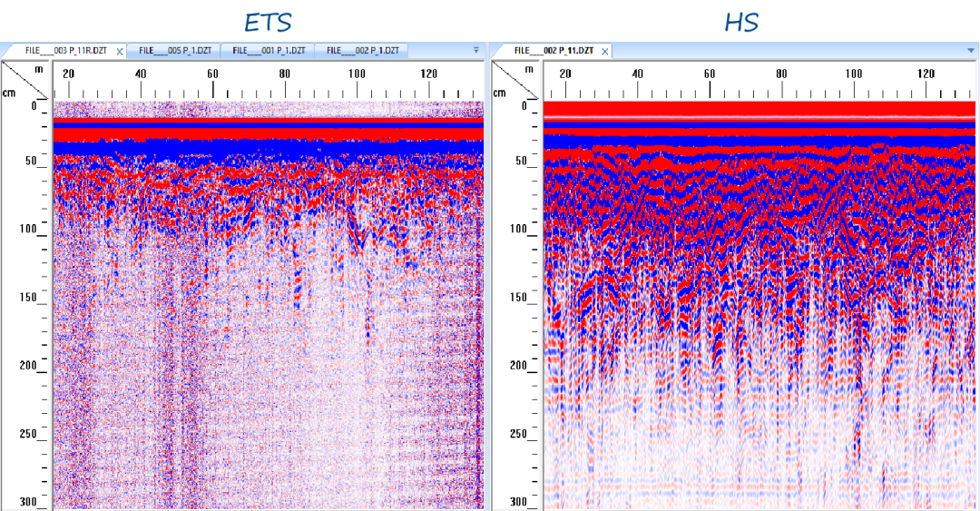Click the m/cm units corner box in left pane
This screenshot has width=980, height=511.
[26, 80]
